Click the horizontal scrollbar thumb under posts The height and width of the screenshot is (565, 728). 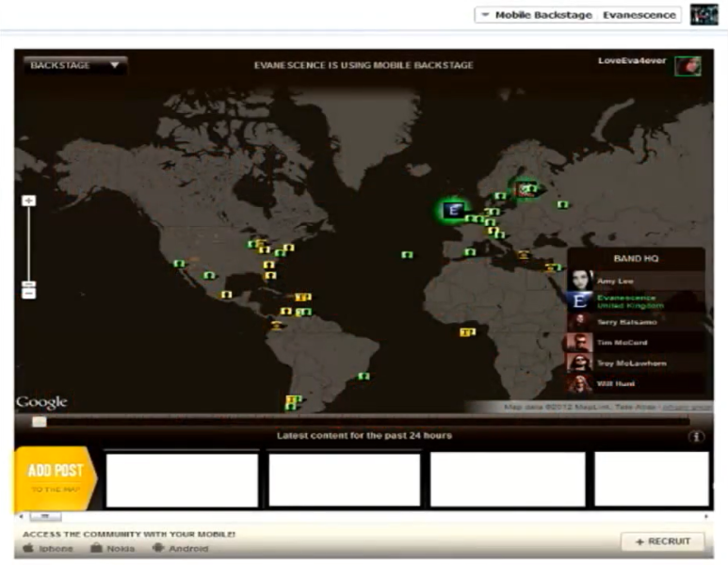click(x=45, y=516)
